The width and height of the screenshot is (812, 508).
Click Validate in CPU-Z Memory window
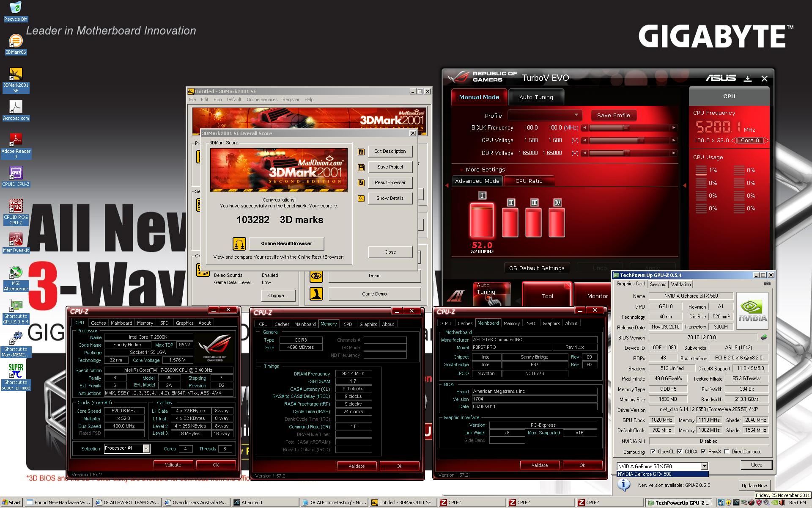tap(357, 466)
